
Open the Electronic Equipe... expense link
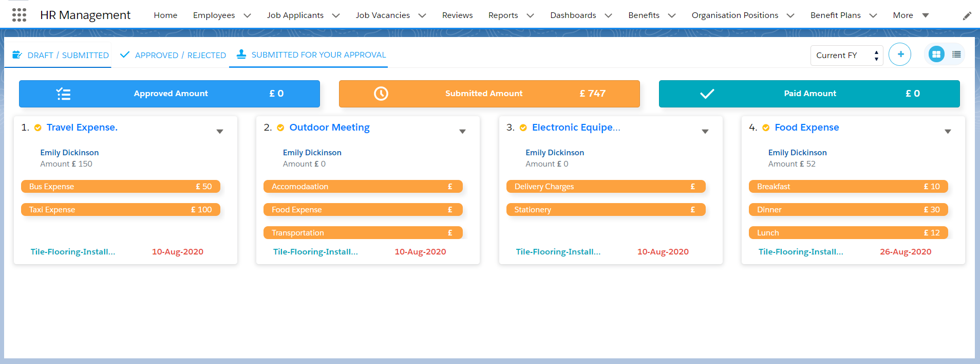[576, 128]
